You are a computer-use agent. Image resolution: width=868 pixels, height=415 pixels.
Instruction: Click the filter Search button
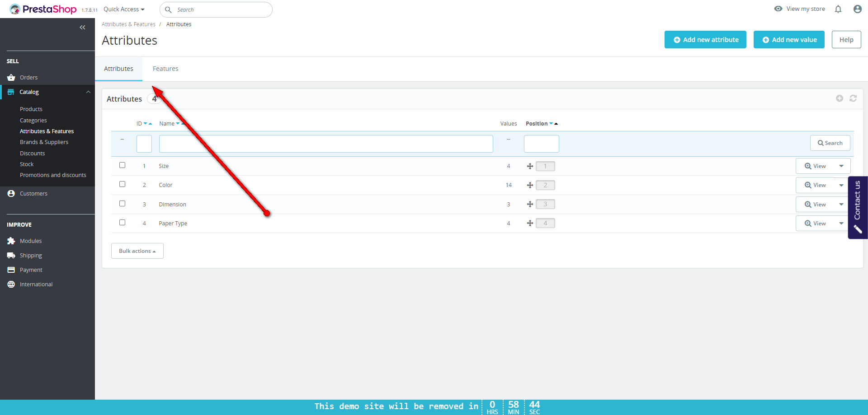click(830, 143)
